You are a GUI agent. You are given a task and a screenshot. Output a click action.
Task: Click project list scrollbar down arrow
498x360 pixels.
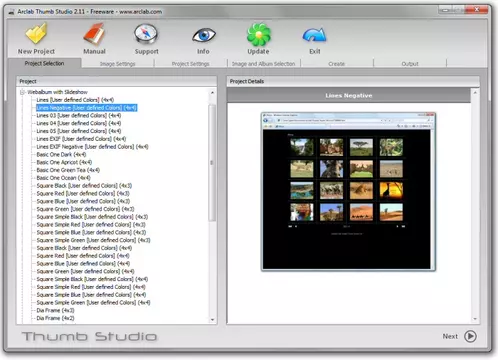212,320
